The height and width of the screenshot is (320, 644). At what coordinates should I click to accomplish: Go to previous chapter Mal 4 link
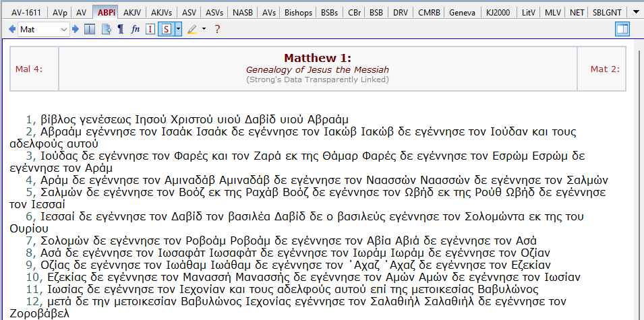coord(29,69)
